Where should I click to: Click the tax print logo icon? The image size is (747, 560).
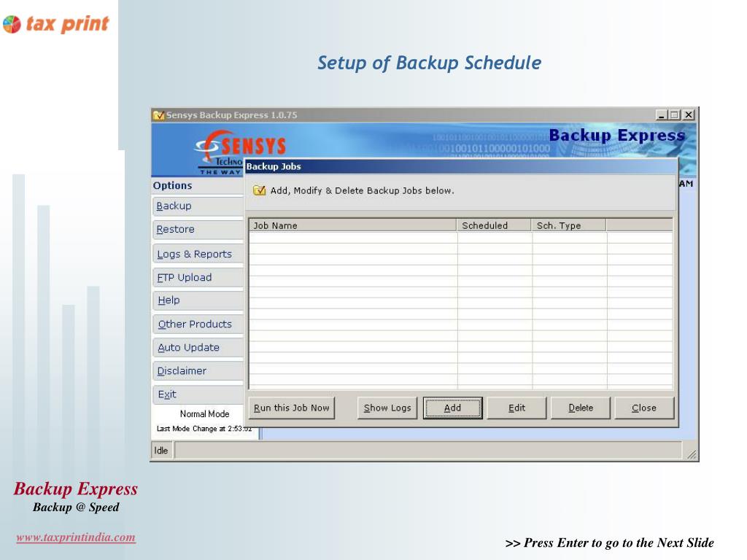click(x=12, y=24)
